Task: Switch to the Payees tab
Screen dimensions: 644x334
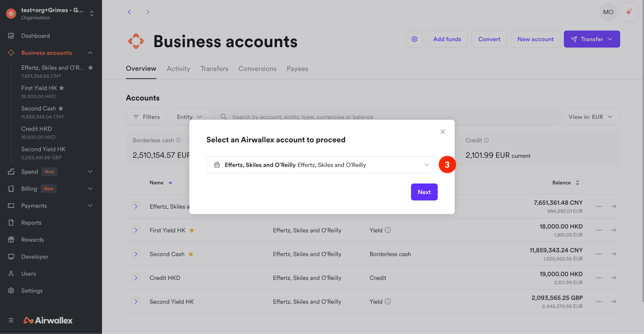Action: [x=297, y=68]
